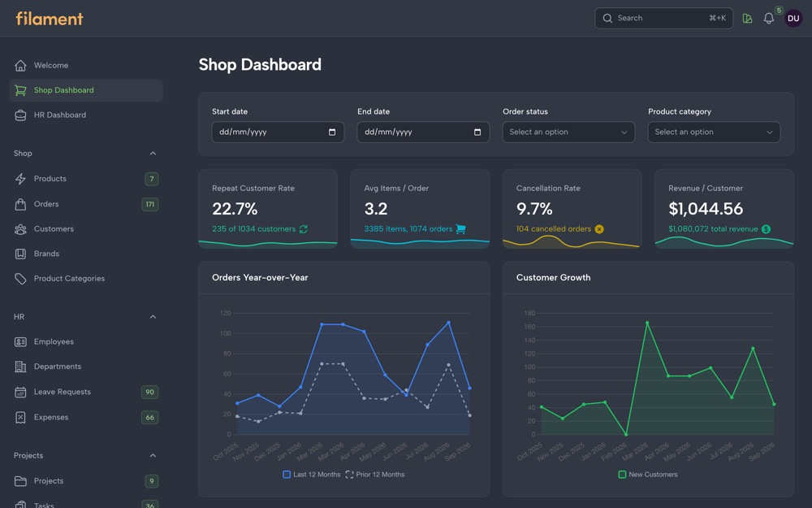
Task: Click the HR Dashboard briefcase icon
Action: tap(20, 115)
